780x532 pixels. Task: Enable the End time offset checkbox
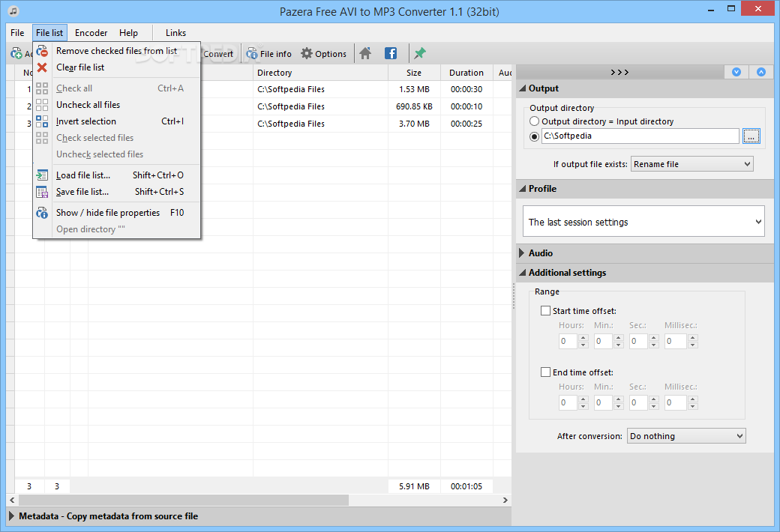[546, 372]
